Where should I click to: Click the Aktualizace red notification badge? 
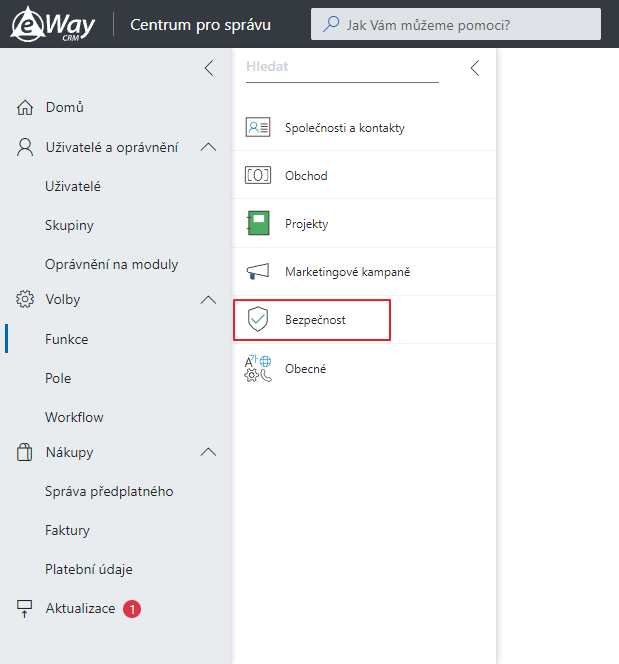tap(132, 609)
